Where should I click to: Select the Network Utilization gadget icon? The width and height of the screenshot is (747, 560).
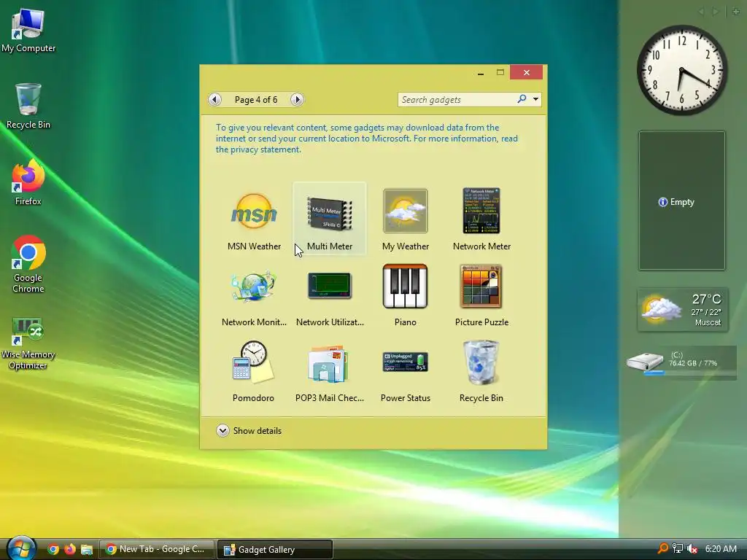(x=330, y=286)
